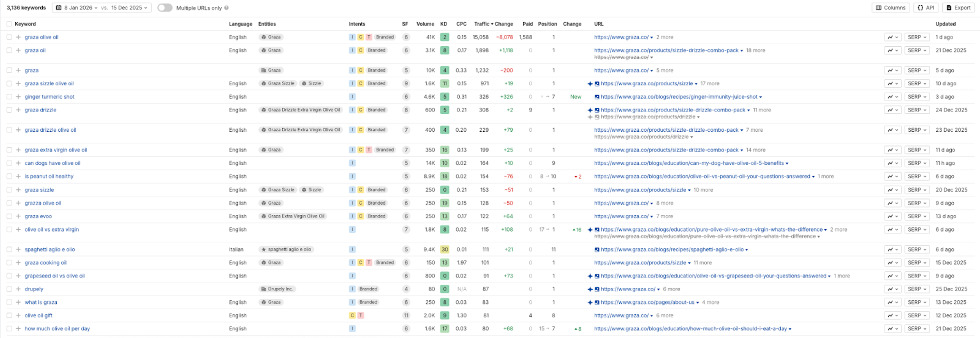Select checkbox for graza oil
The height and width of the screenshot is (338, 980).
tap(9, 51)
